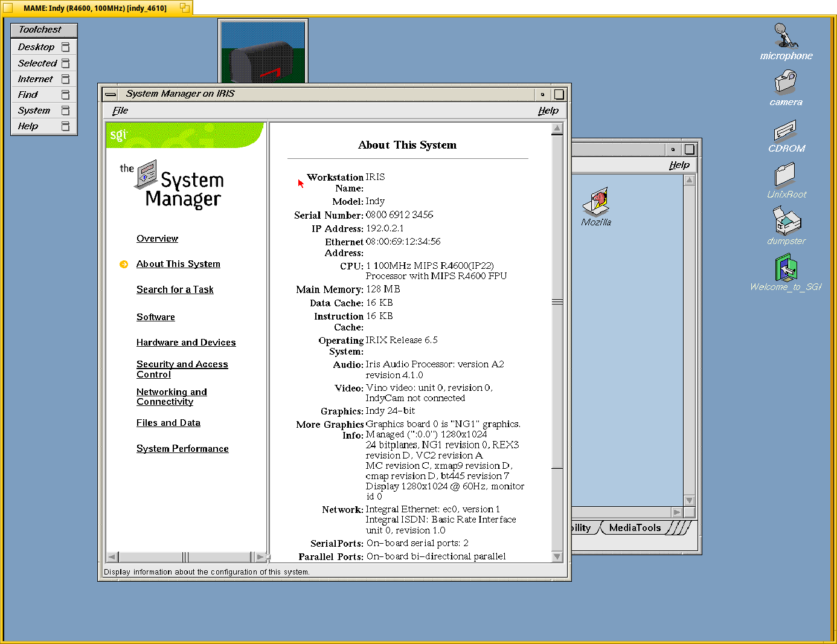
Task: Select the About This System bullet marker
Action: 124,264
